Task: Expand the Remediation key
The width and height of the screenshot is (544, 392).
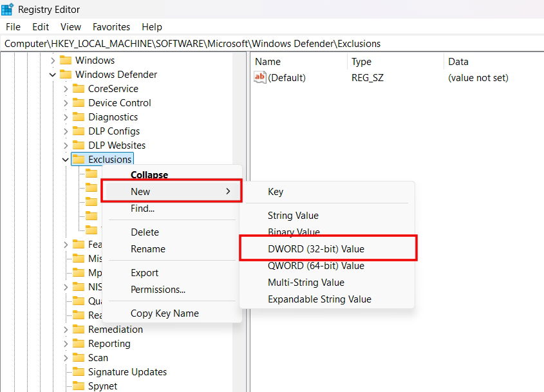Action: coord(64,329)
